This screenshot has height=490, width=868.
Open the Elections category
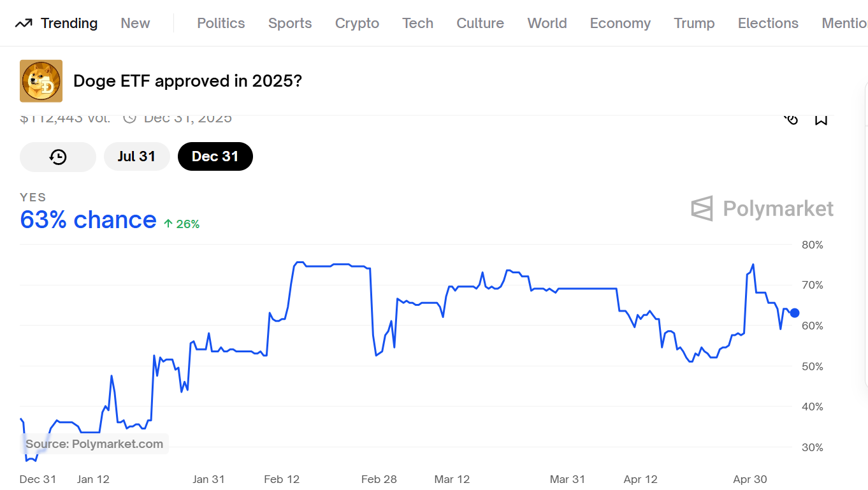(768, 24)
